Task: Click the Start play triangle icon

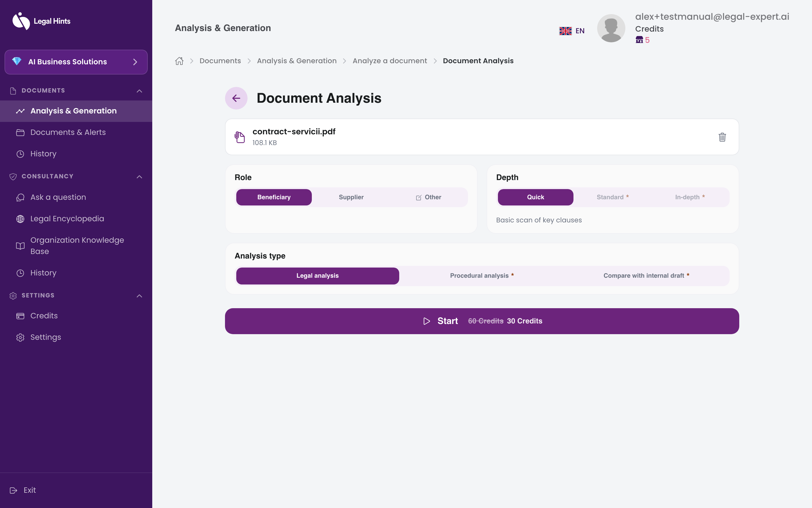Action: click(x=427, y=321)
